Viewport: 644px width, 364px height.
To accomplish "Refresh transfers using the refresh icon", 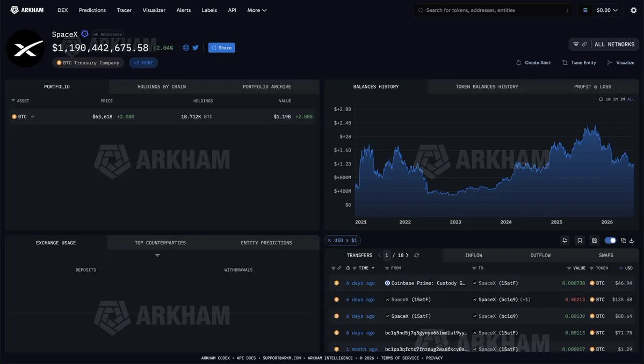I will (416, 255).
